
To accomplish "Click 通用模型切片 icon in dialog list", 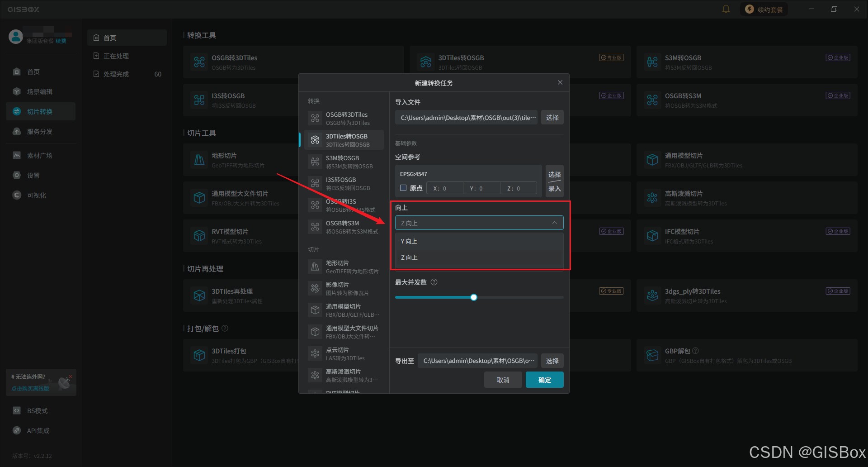I will [x=315, y=310].
